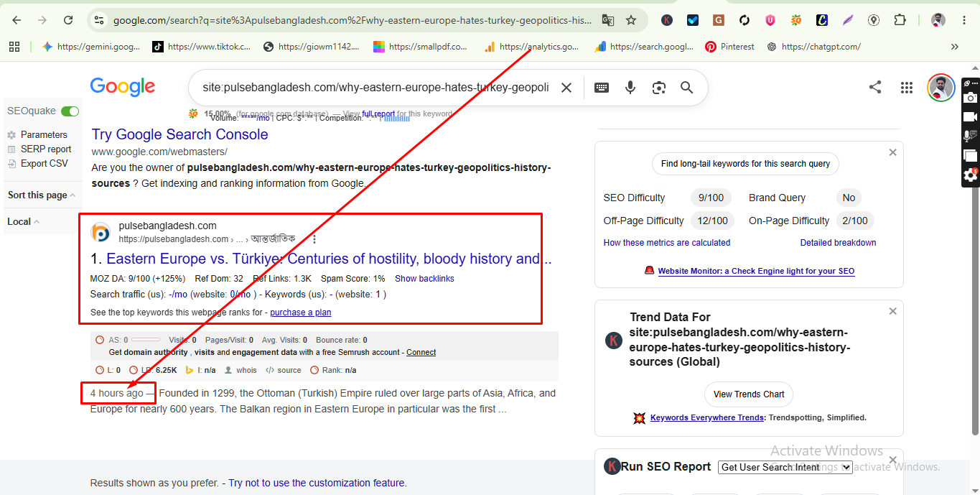Collapse the Sort this page section

(x=42, y=195)
